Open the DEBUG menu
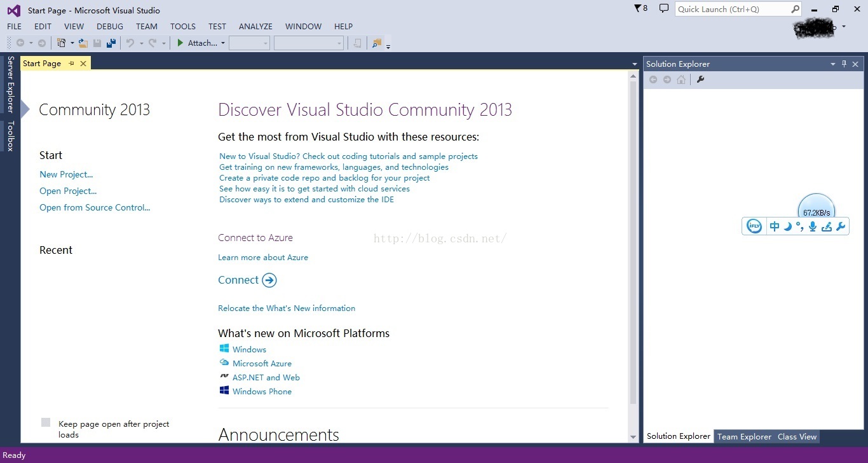This screenshot has width=868, height=463. (x=110, y=26)
